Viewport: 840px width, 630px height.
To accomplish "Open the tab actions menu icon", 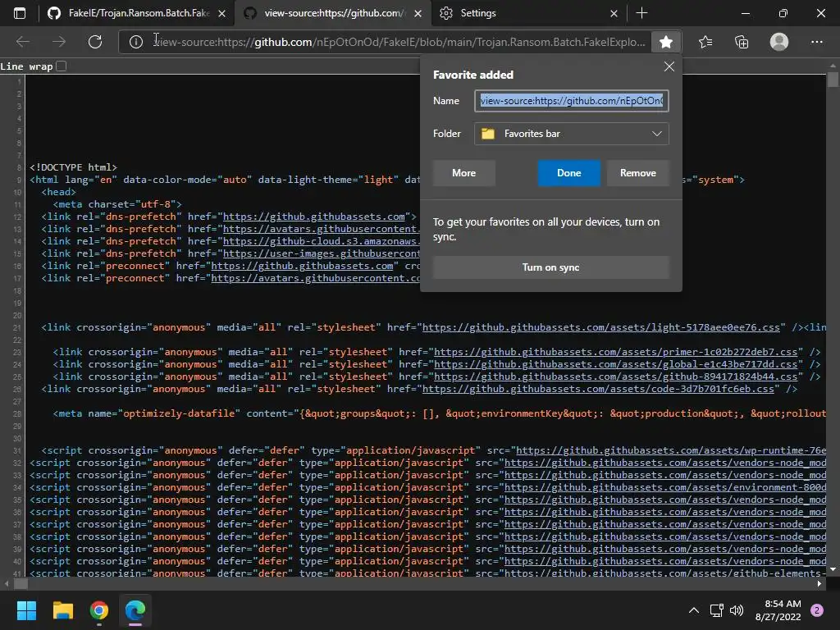I will click(x=20, y=13).
